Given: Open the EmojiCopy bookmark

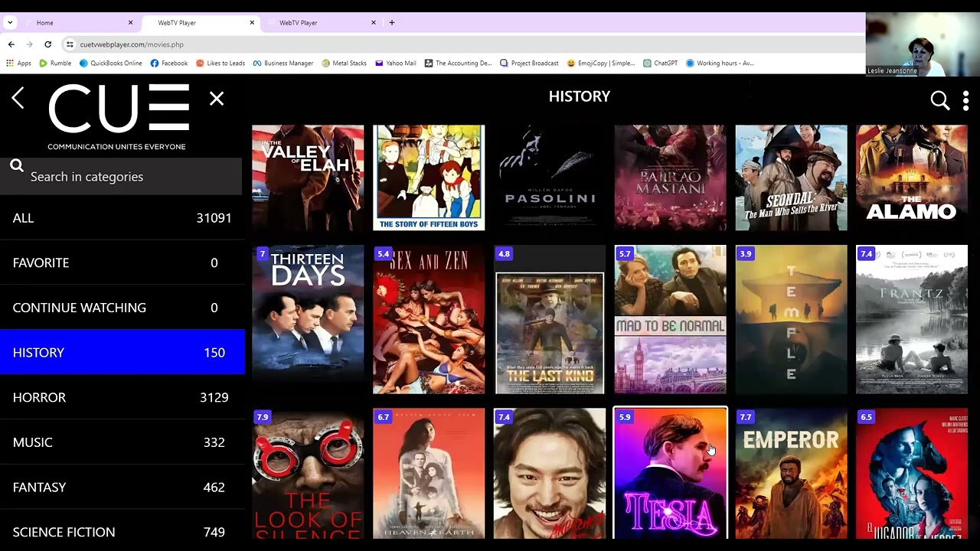Looking at the screenshot, I should point(601,63).
